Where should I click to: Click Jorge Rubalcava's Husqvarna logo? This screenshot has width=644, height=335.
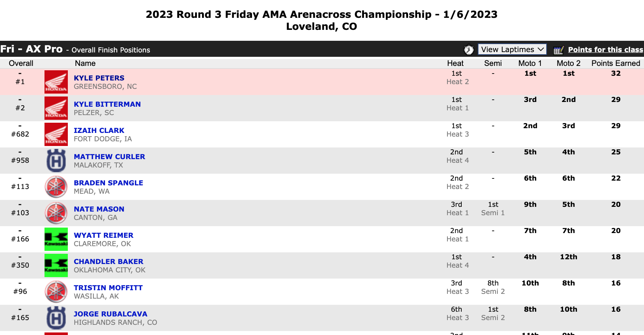(56, 318)
